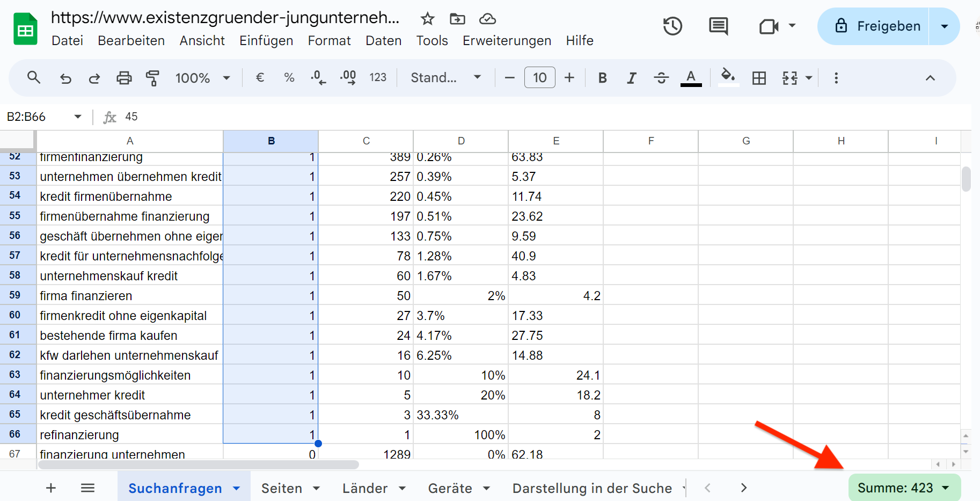Image resolution: width=980 pixels, height=501 pixels.
Task: Open the Format menu
Action: click(329, 41)
